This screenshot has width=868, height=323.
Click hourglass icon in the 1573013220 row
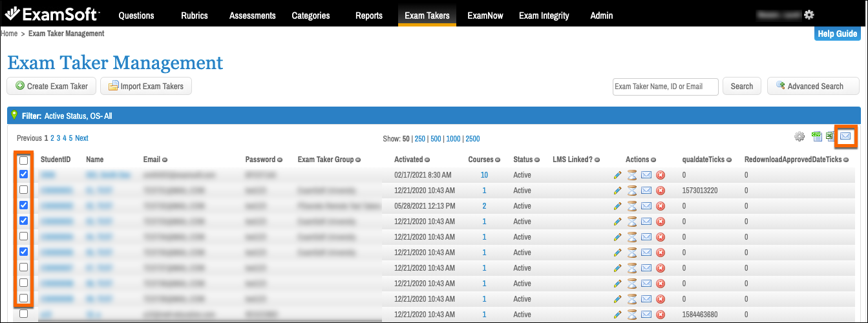tap(632, 191)
